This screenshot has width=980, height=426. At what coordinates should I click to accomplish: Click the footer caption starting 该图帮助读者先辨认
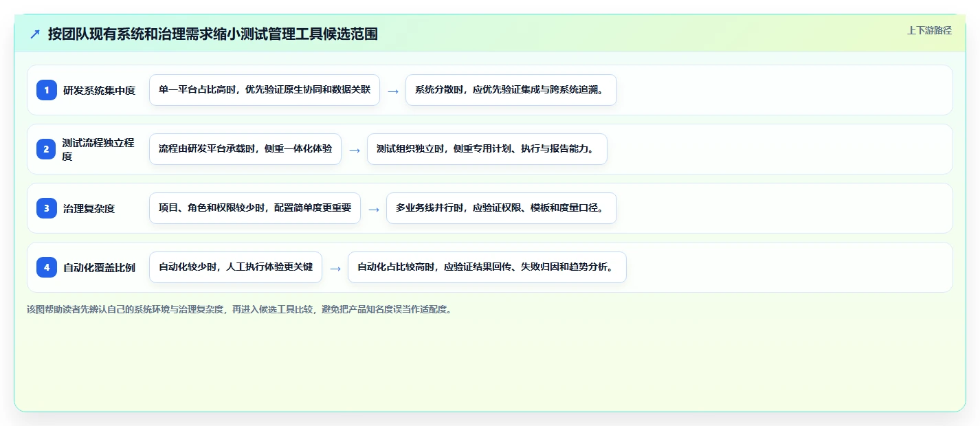pos(241,309)
